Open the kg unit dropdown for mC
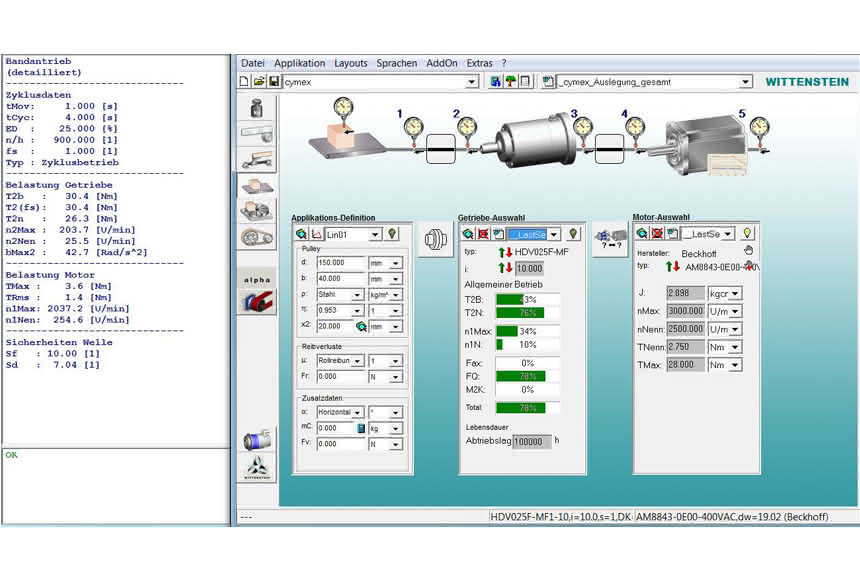This screenshot has height=580, width=860. coord(395,429)
